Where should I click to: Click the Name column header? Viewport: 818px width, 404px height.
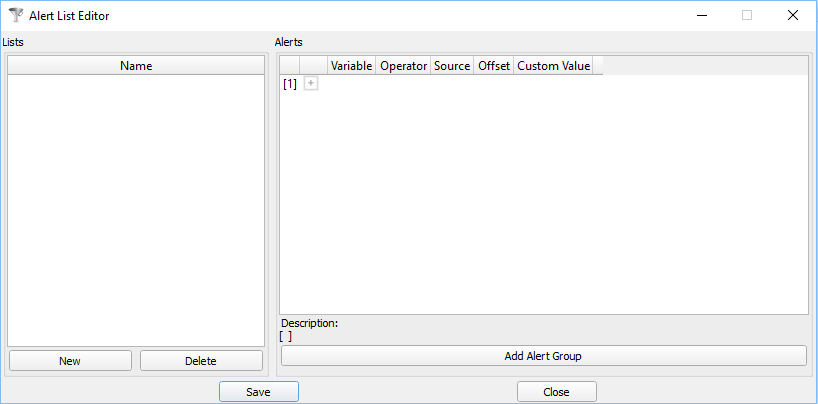coord(136,65)
